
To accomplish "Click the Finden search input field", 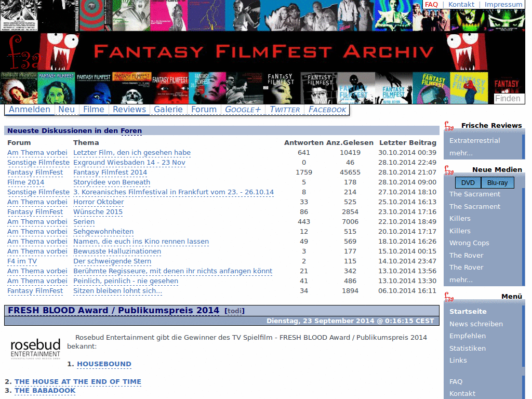I will (509, 99).
